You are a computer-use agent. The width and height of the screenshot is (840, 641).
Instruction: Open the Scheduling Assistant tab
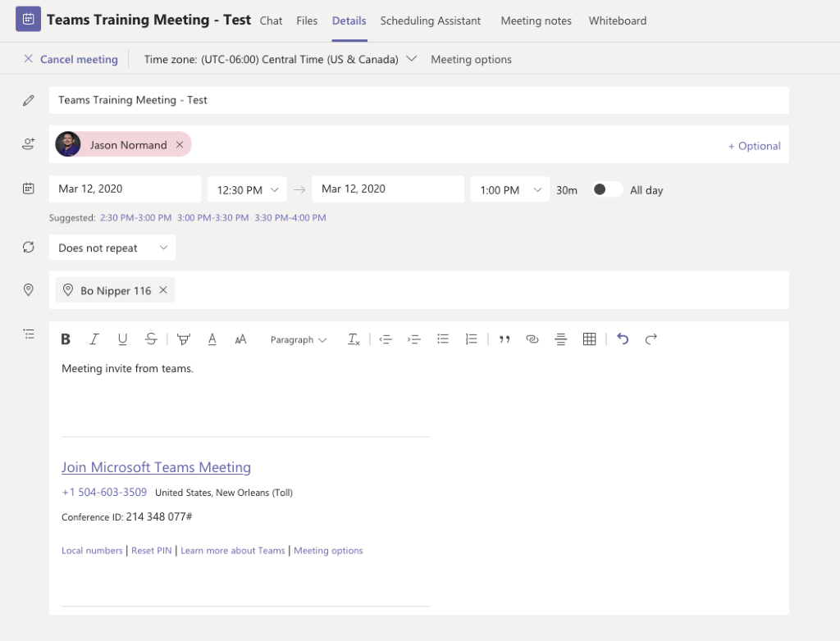click(431, 20)
